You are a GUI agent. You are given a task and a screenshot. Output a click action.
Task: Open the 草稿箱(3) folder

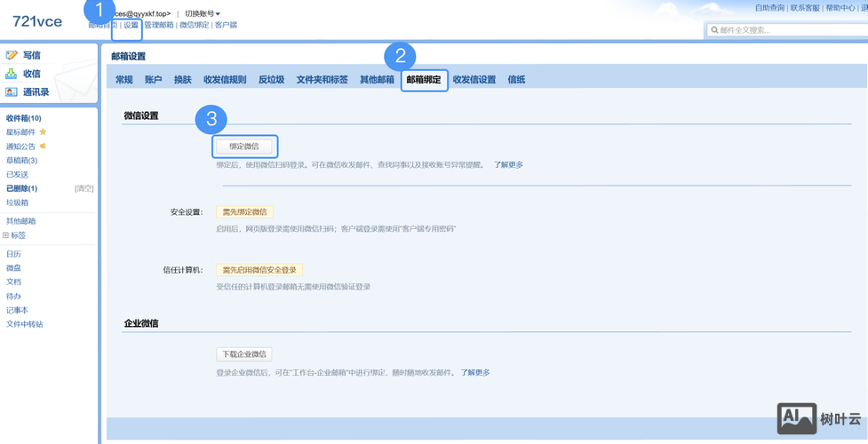click(21, 160)
